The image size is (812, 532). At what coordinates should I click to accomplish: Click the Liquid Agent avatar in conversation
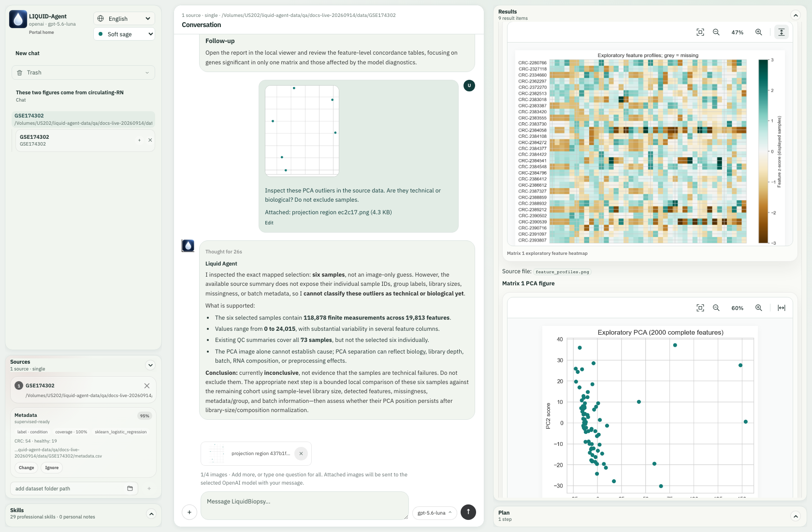pyautogui.click(x=188, y=246)
